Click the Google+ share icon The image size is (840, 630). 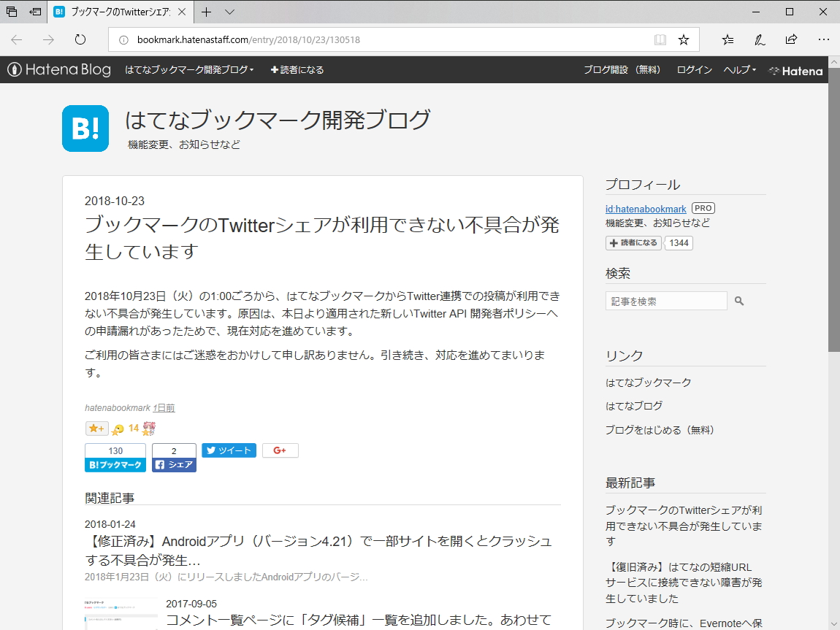pos(280,450)
